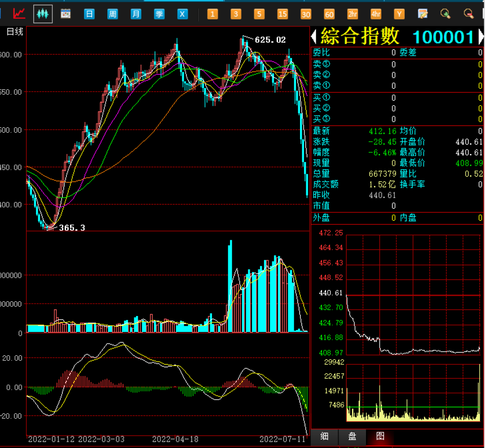Click the 内盘 label
The image size is (485, 448).
tap(408, 218)
